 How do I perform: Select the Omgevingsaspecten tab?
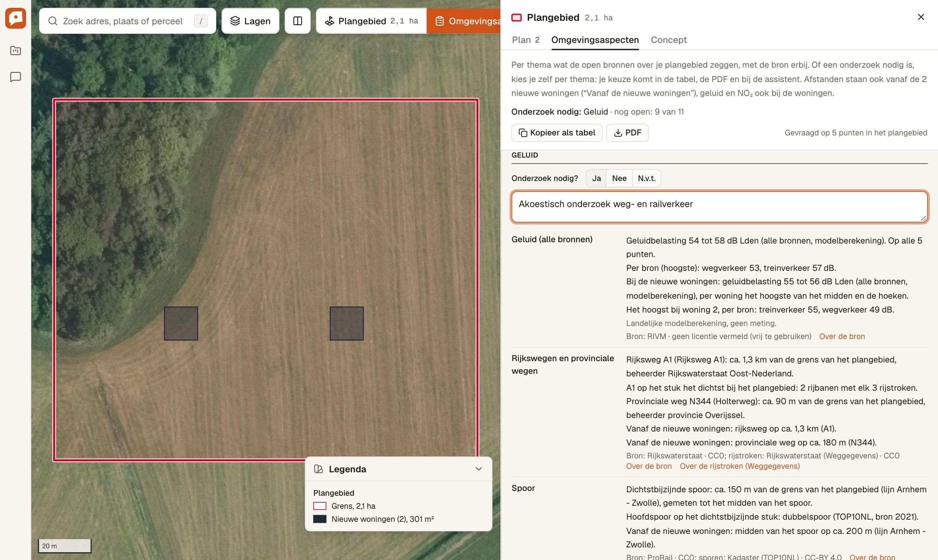click(x=595, y=40)
